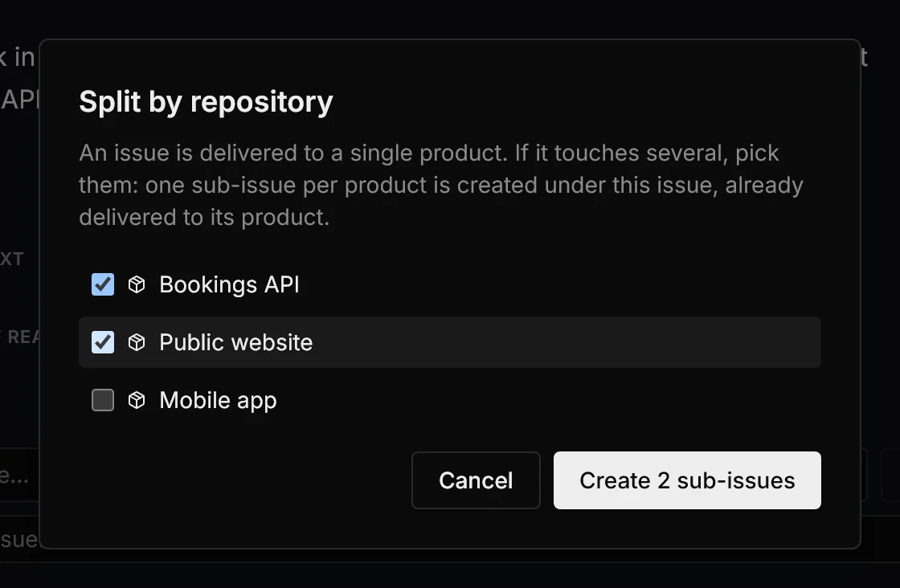Uncheck the Public website checkbox
This screenshot has width=900, height=588.
coord(103,342)
